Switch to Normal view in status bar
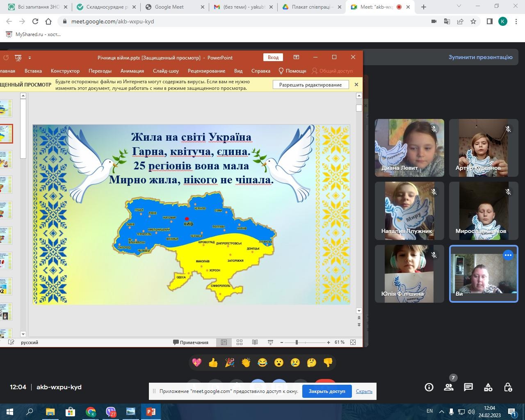This screenshot has height=420, width=525. point(224,342)
